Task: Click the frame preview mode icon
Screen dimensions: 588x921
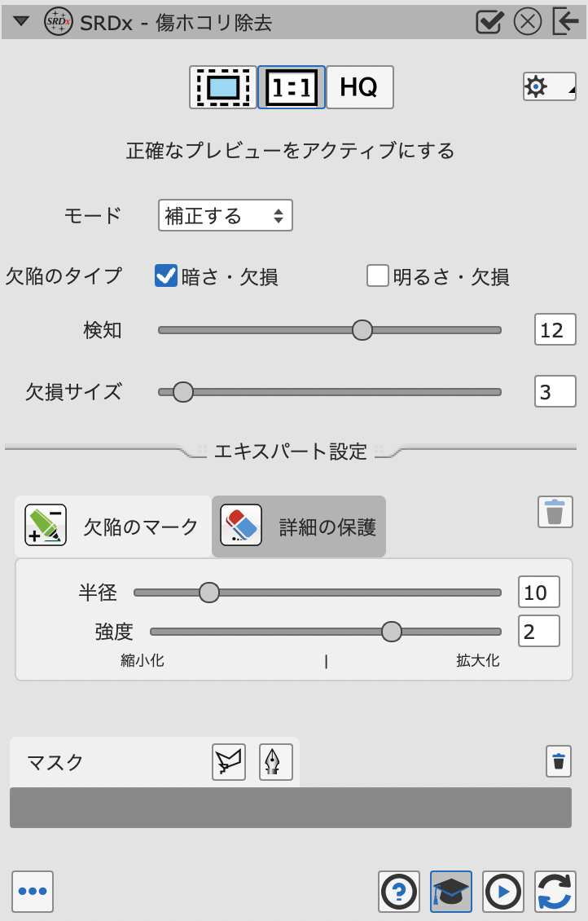Action: [223, 87]
